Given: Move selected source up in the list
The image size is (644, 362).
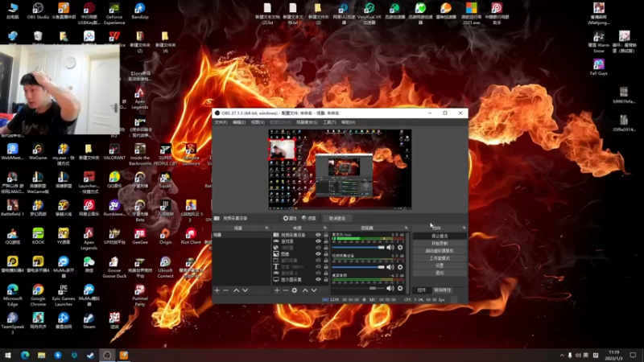Looking at the screenshot, I should [x=304, y=290].
